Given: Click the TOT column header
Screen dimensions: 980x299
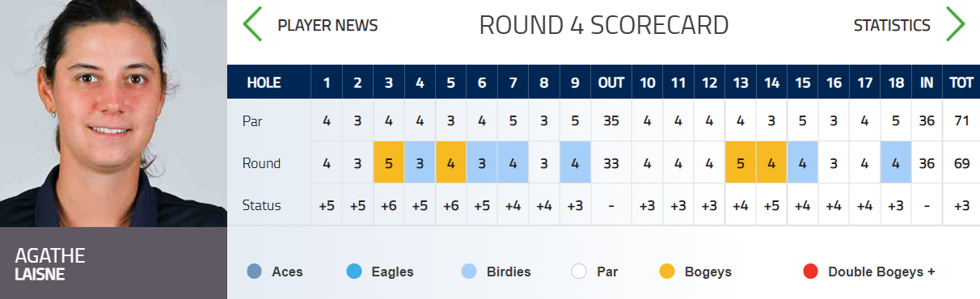Looking at the screenshot, I should tap(961, 82).
